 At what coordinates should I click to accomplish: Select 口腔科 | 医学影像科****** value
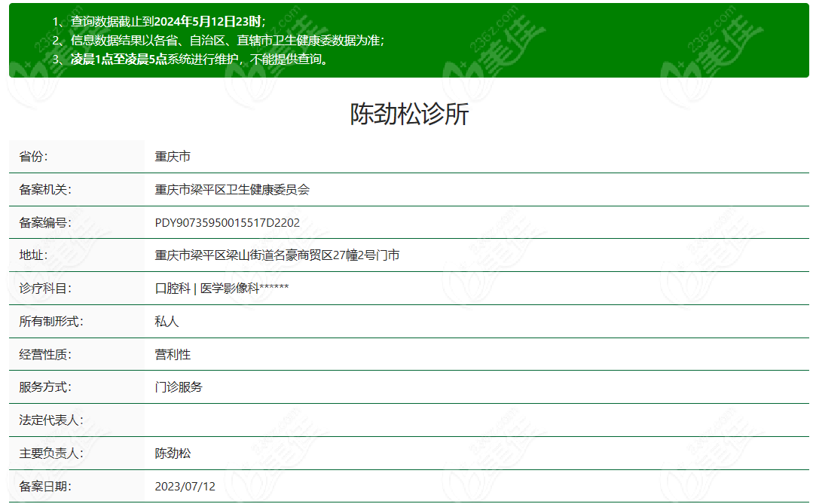pyautogui.click(x=222, y=289)
